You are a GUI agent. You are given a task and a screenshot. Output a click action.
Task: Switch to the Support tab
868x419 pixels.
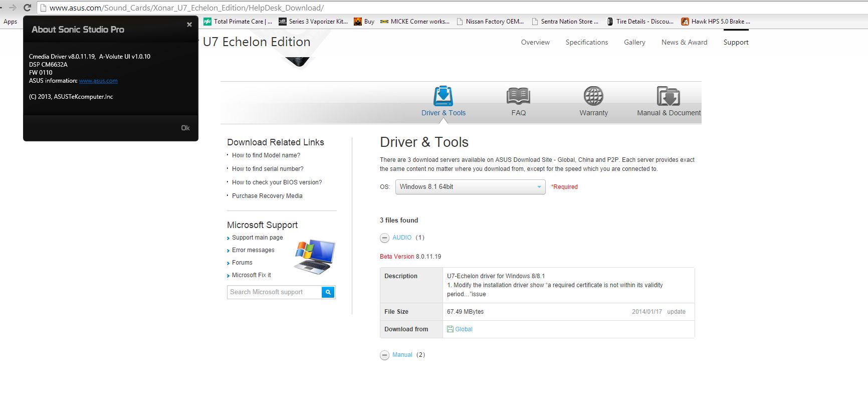click(x=736, y=42)
